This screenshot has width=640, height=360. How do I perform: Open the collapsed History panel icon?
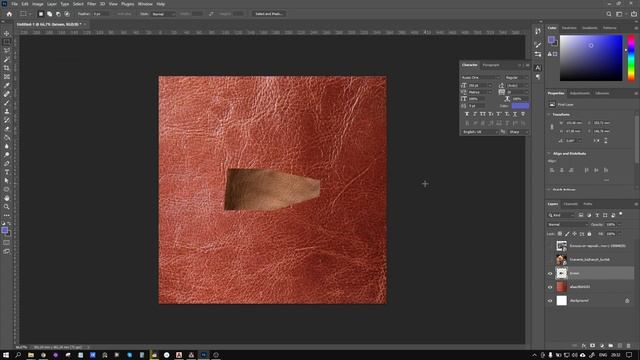[x=538, y=31]
